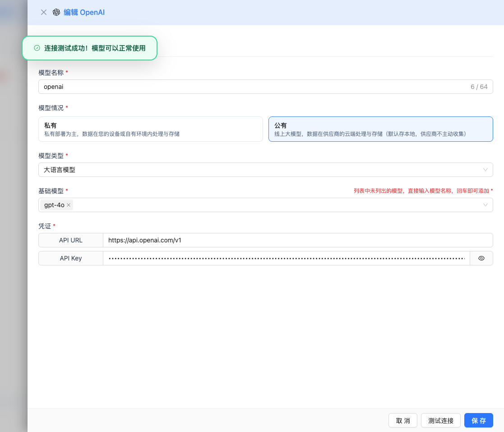The image size is (504, 432).
Task: Click the OpenAI logo in the header
Action: click(56, 12)
